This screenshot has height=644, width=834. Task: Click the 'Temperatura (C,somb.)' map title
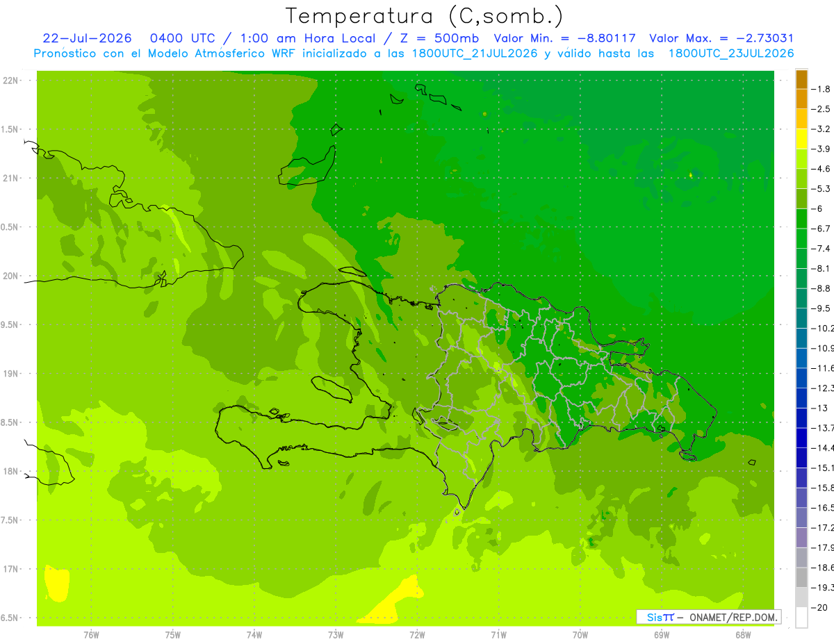click(x=425, y=16)
